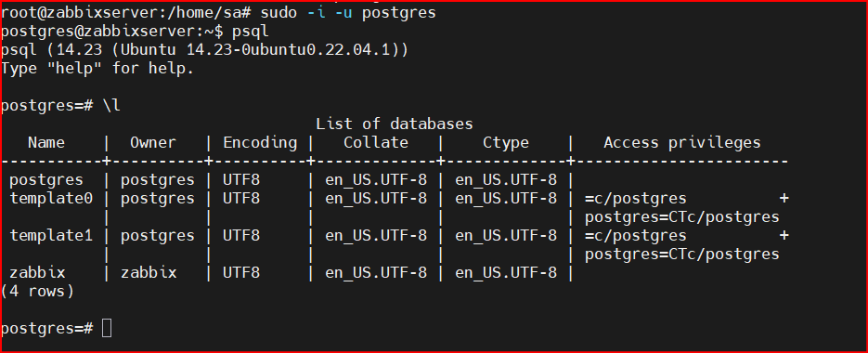
Task: Click the blinking cursor at the psql prompt
Action: tap(108, 328)
